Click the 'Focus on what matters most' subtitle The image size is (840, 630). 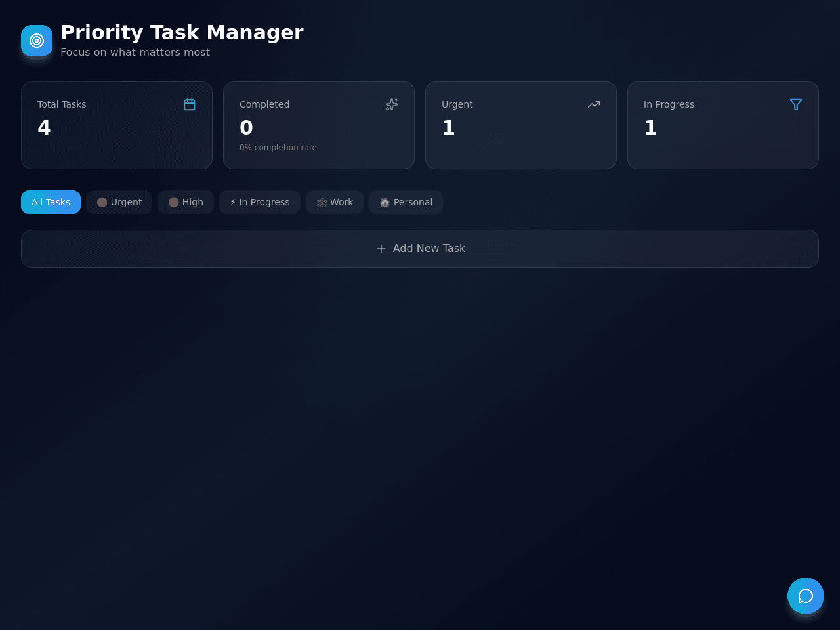click(x=135, y=52)
